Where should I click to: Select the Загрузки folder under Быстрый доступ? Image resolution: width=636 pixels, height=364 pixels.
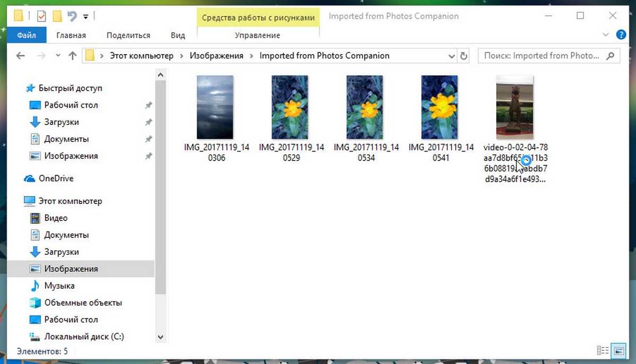(x=61, y=122)
